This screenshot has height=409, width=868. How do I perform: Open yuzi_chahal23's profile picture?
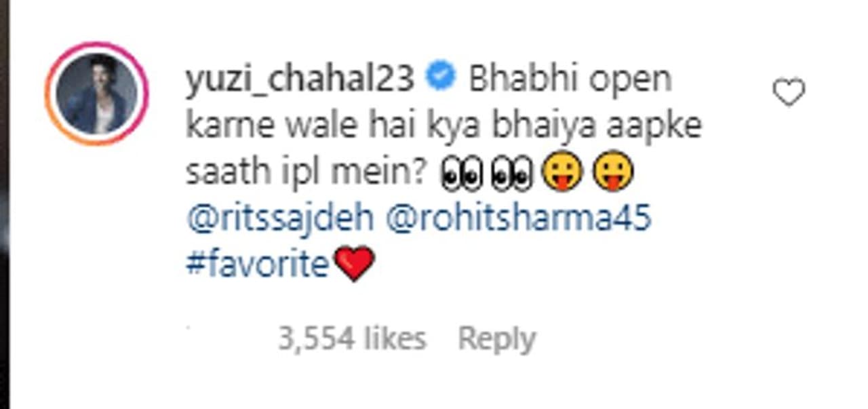coord(96,93)
